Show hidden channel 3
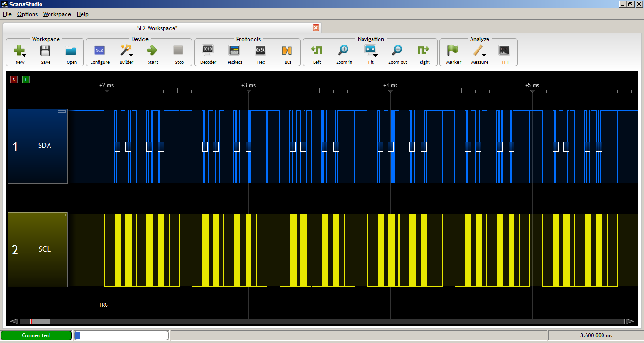Screen dimensions: 644x343 point(14,79)
